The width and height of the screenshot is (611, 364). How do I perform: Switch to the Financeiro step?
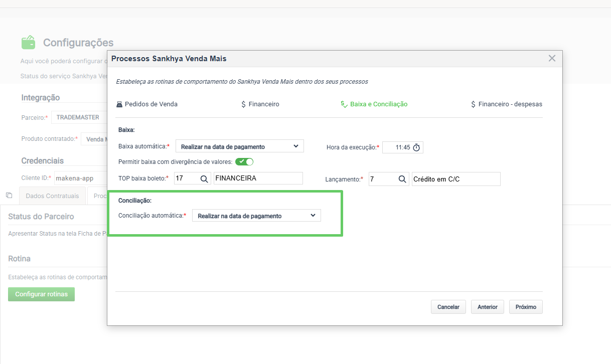[260, 104]
